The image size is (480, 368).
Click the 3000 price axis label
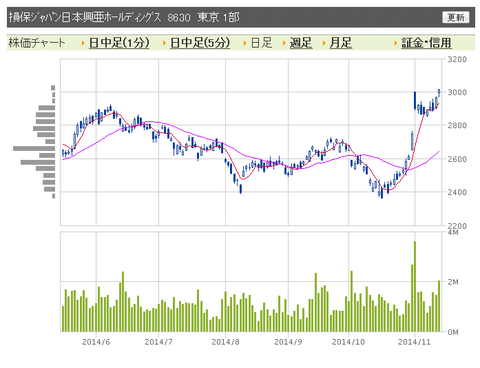[x=457, y=92]
